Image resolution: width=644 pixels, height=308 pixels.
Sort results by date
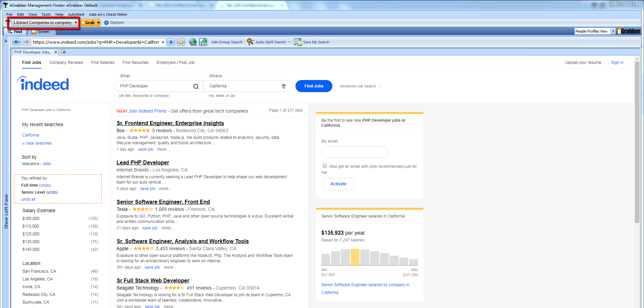[x=47, y=164]
